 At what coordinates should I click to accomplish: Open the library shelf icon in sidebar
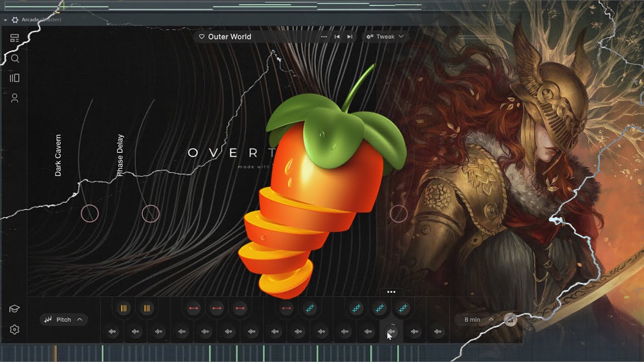point(15,78)
